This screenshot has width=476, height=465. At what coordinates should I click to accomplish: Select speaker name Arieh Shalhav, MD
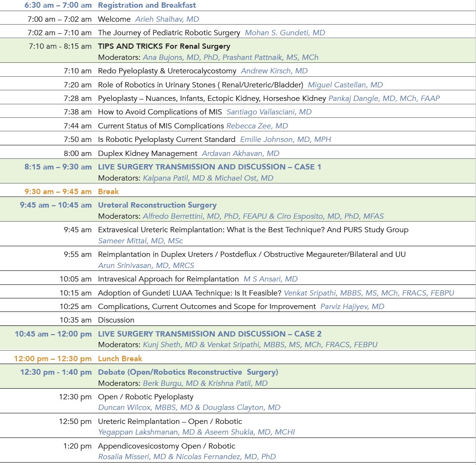167,19
